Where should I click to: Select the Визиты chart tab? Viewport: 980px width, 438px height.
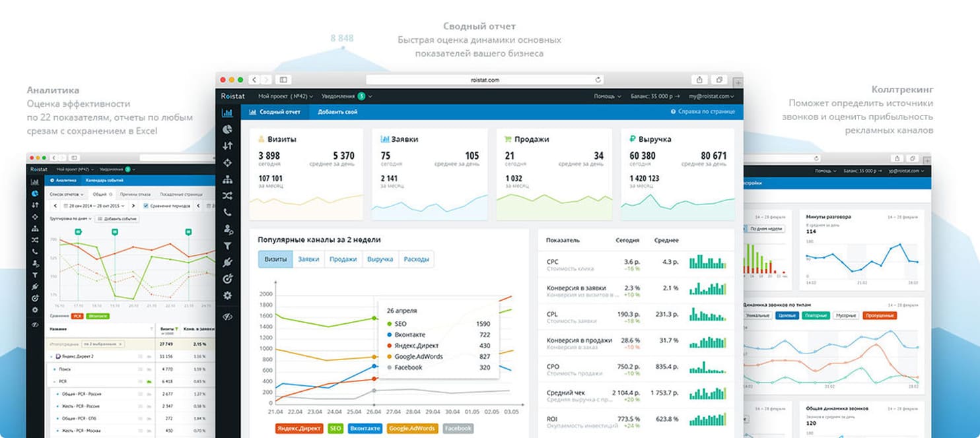pos(275,259)
